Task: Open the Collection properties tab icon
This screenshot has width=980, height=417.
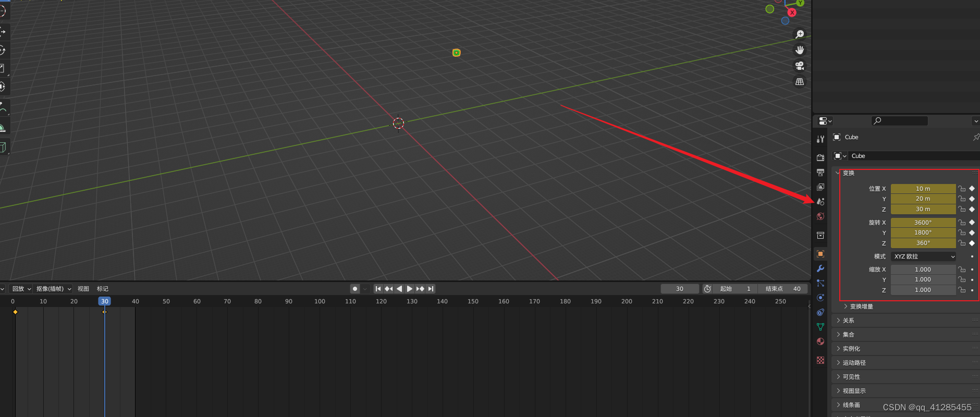Action: click(820, 236)
